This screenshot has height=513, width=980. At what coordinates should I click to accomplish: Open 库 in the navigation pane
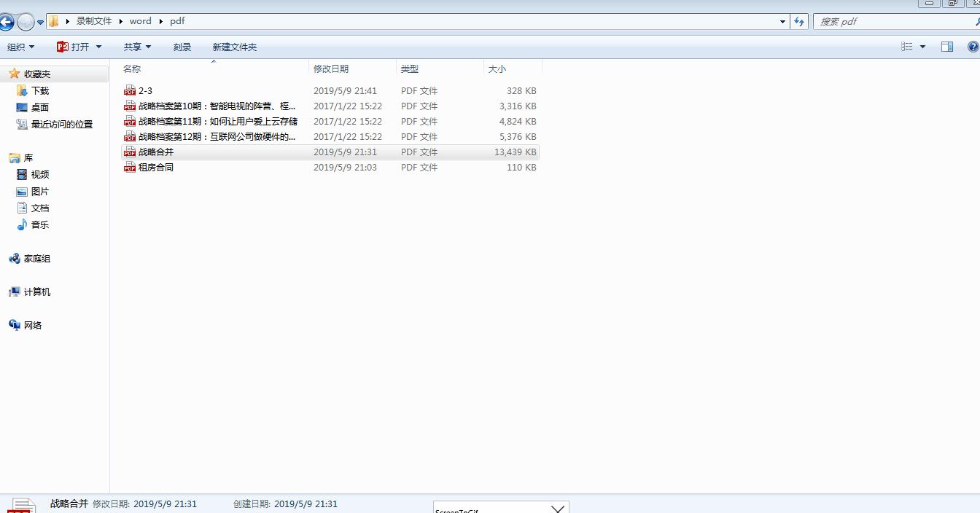28,157
